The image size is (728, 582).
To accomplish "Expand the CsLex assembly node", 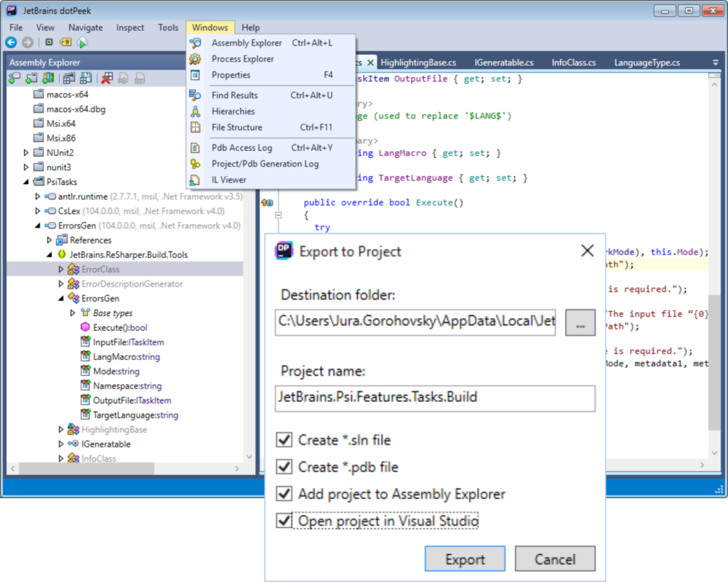I will (38, 211).
